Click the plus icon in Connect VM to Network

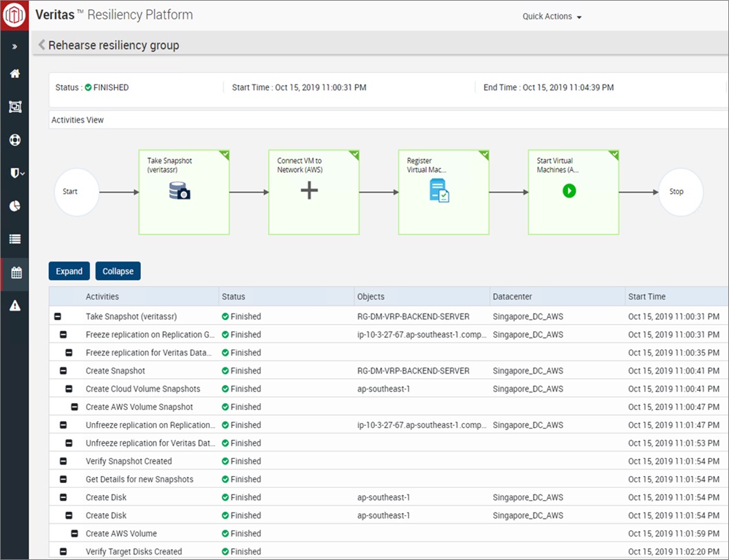click(x=309, y=191)
